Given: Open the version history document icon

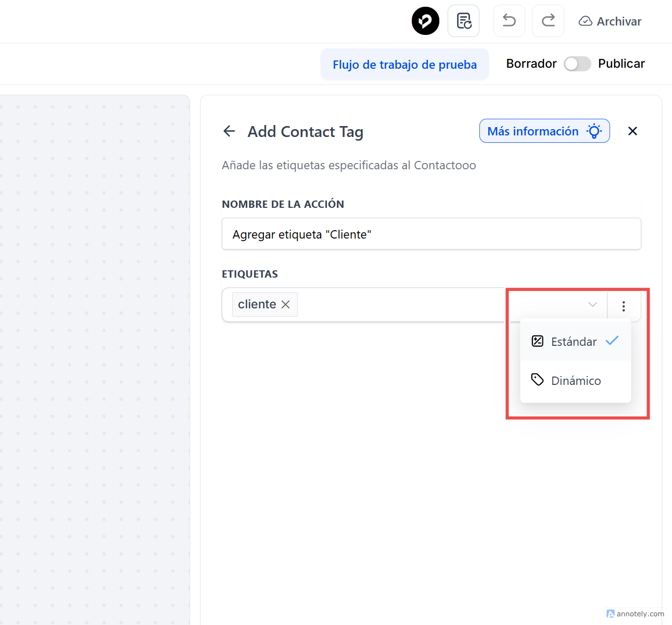Looking at the screenshot, I should point(463,21).
